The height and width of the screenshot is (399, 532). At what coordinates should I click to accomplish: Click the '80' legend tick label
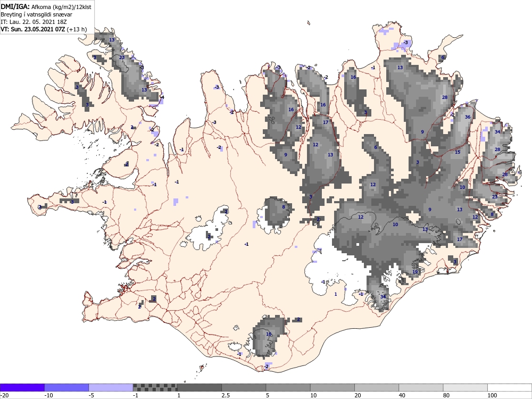(x=446, y=395)
